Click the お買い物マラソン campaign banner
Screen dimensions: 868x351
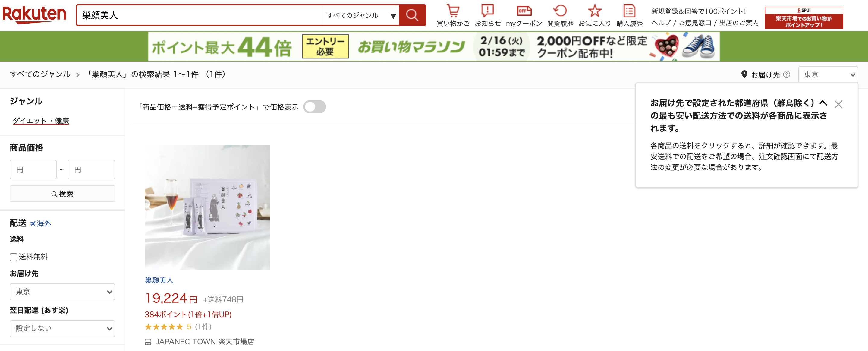434,46
